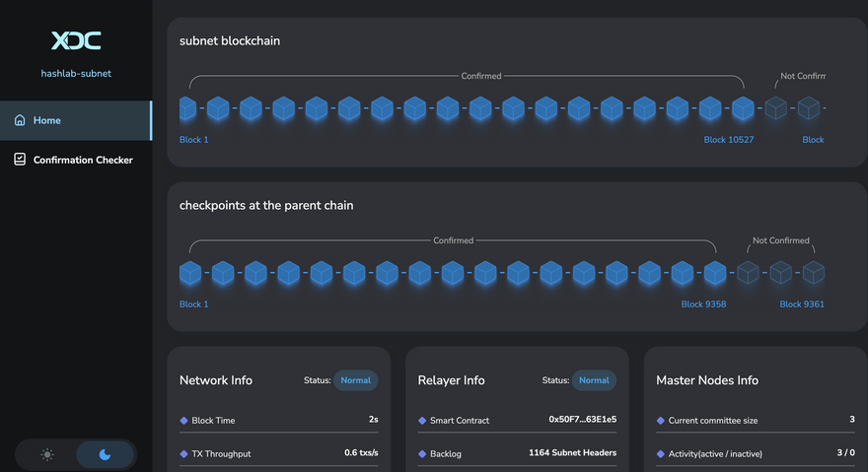Click the Home house icon
The width and height of the screenshot is (868, 472).
[20, 120]
